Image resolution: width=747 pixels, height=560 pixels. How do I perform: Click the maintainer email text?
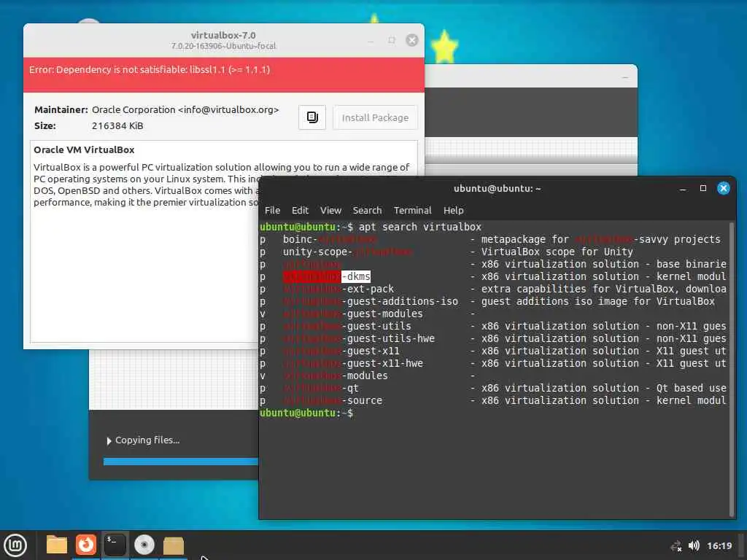coord(228,109)
